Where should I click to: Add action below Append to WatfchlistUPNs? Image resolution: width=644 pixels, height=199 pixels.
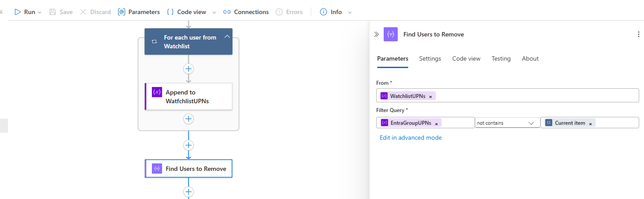point(189,119)
